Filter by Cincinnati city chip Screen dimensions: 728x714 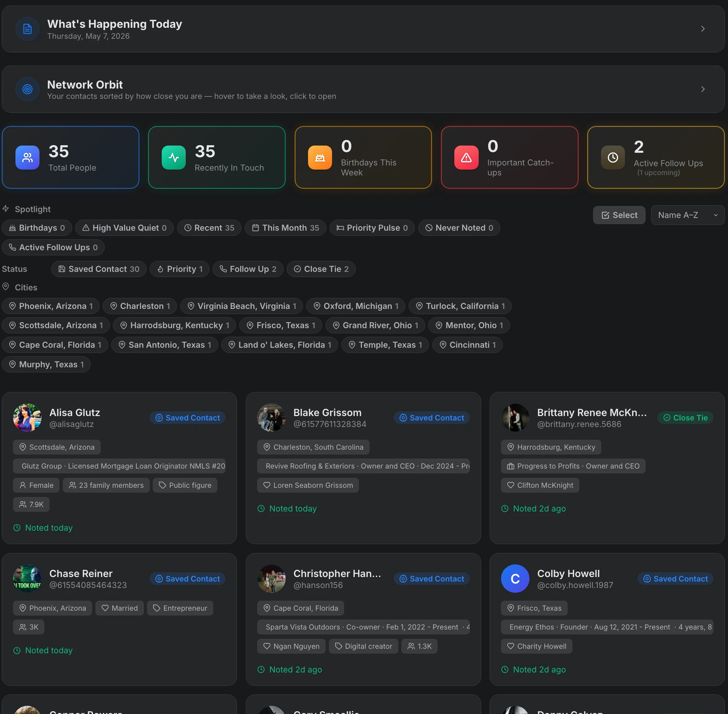pyautogui.click(x=467, y=345)
